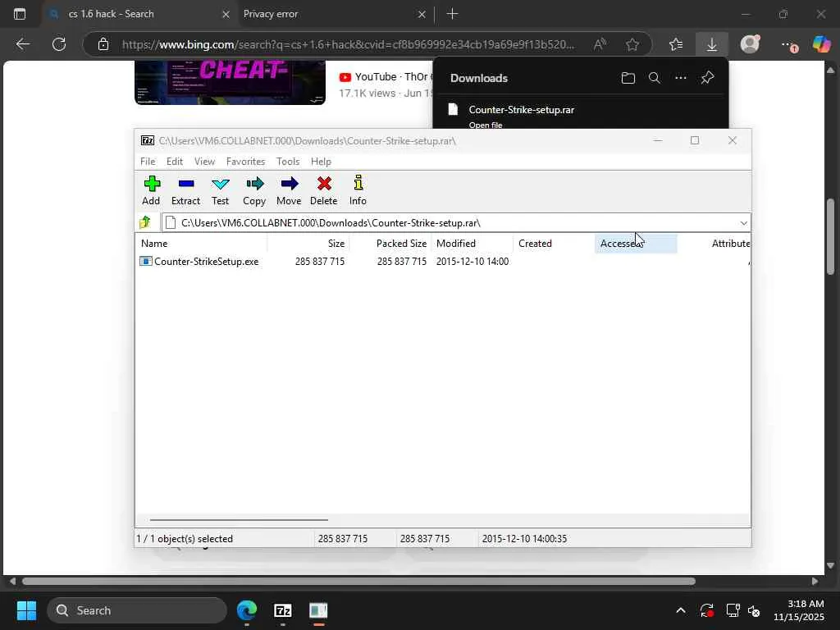Screen dimensions: 840x630
Task: Select the Move tool in 7-Zip
Action: [x=289, y=190]
